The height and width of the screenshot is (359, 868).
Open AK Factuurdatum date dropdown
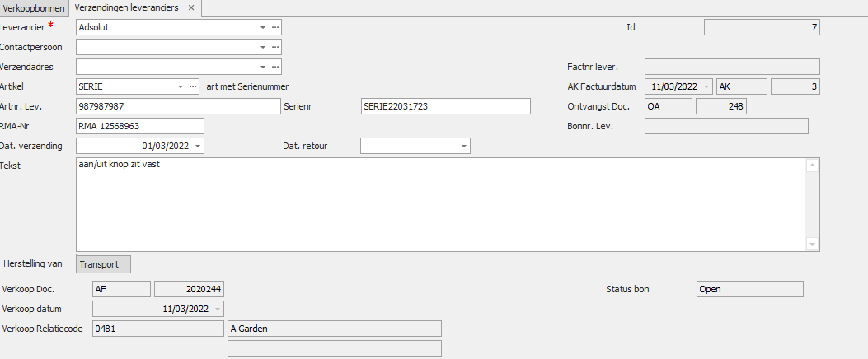706,86
